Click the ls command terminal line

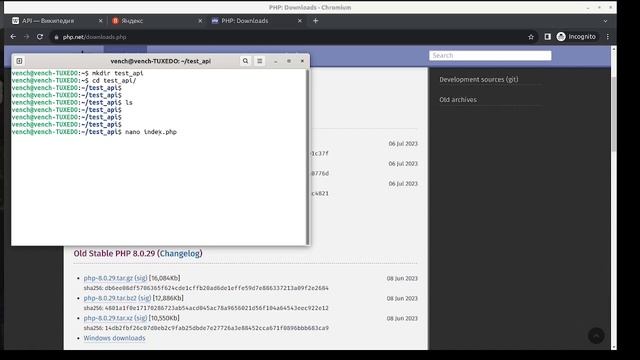click(x=72, y=102)
